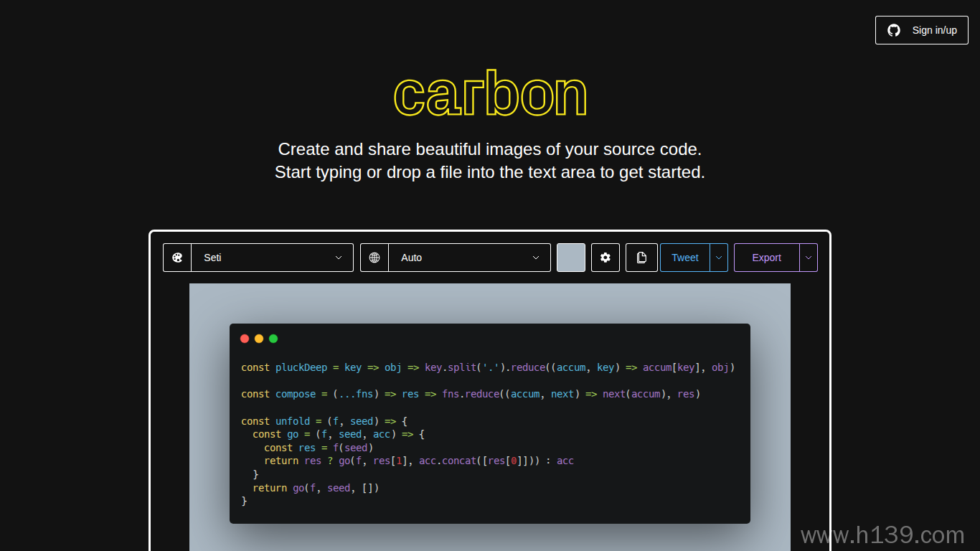This screenshot has width=980, height=551.
Task: Click the 'const res = f(seed)' line
Action: pyautogui.click(x=319, y=448)
